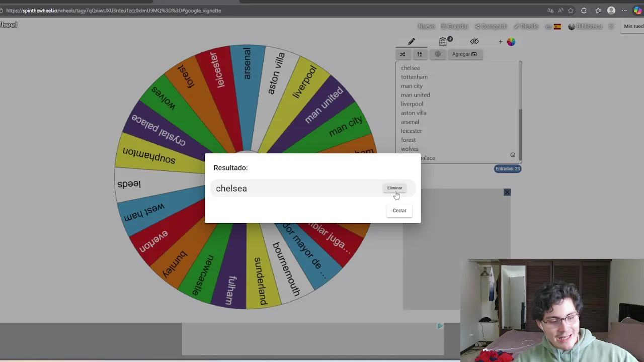Select 'man city' in the entries list
The height and width of the screenshot is (362, 644).
(x=412, y=86)
